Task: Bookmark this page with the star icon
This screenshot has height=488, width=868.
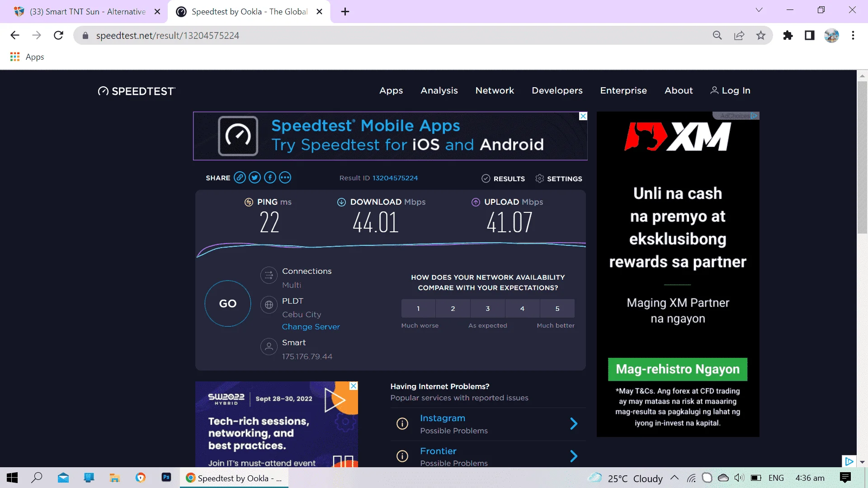Action: pos(761,35)
